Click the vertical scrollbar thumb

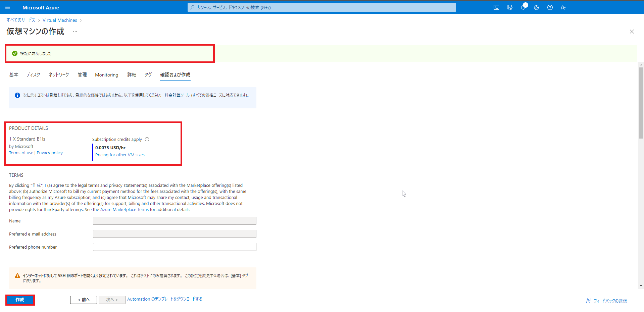pos(641,103)
